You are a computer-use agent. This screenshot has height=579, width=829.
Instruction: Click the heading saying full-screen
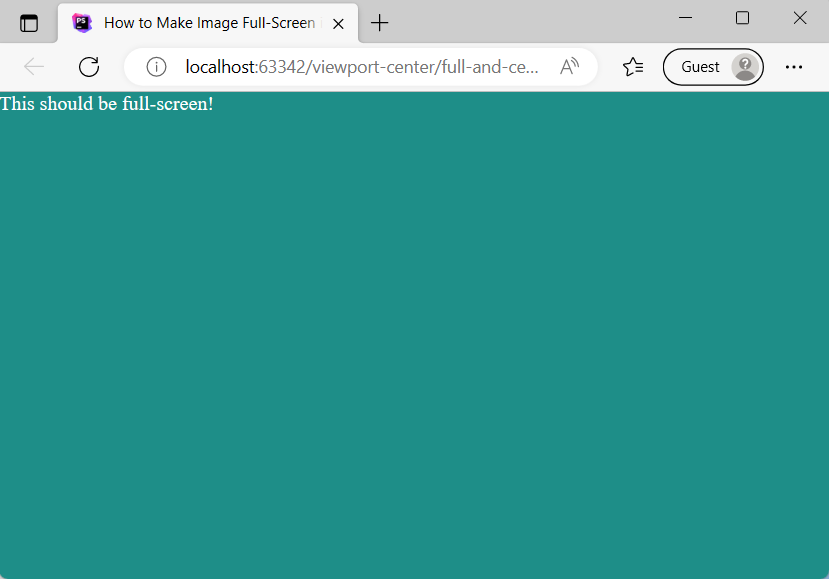coord(107,103)
